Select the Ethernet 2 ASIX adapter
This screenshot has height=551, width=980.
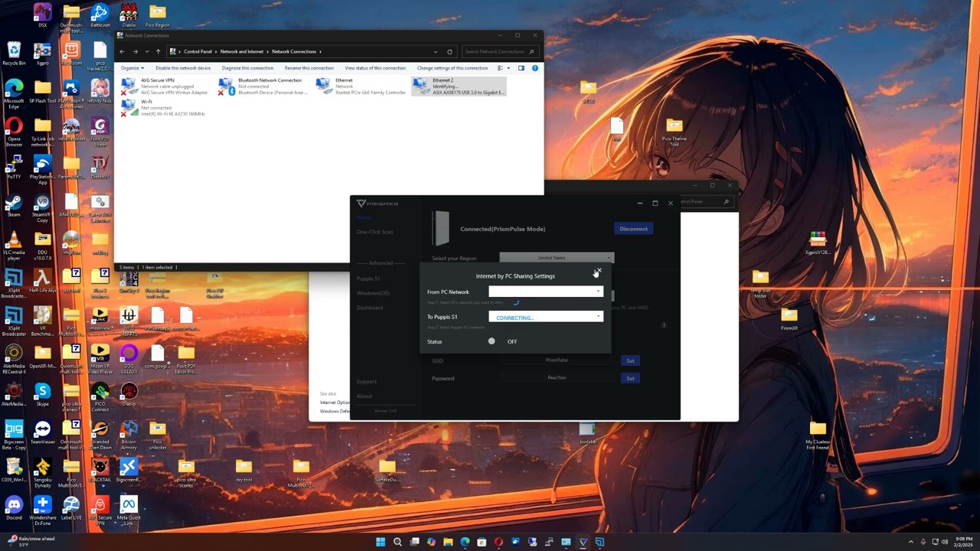(459, 86)
